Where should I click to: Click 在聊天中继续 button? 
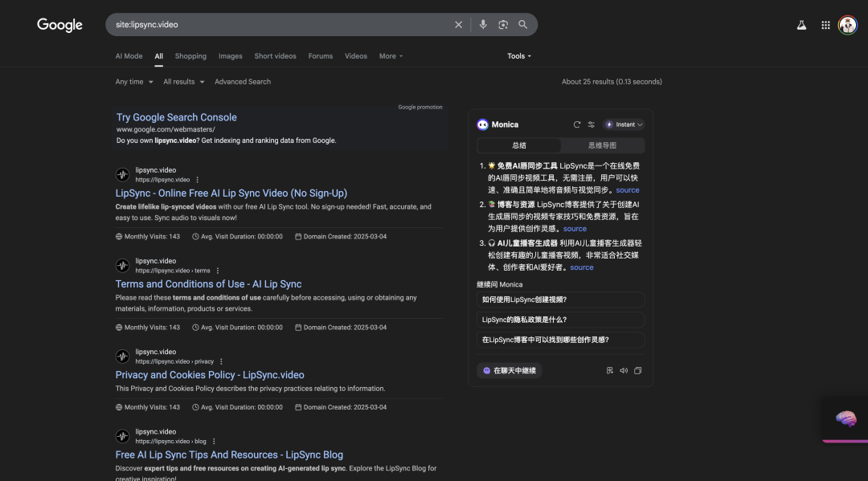(509, 370)
